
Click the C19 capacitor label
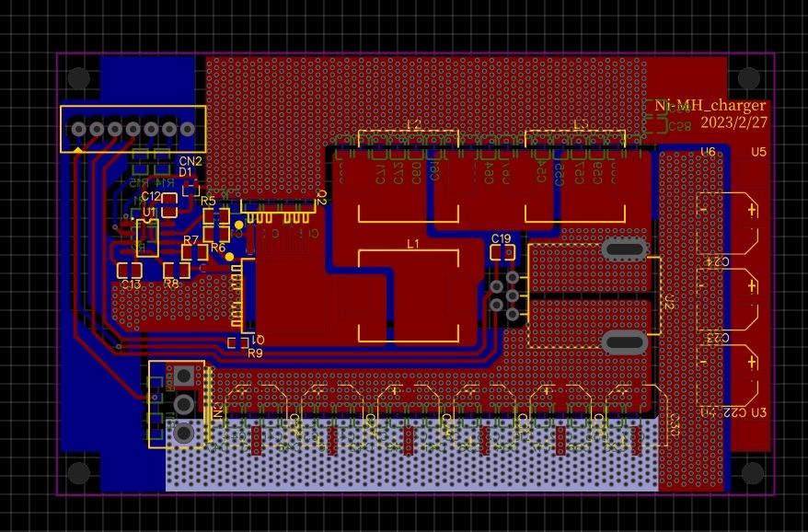point(501,238)
